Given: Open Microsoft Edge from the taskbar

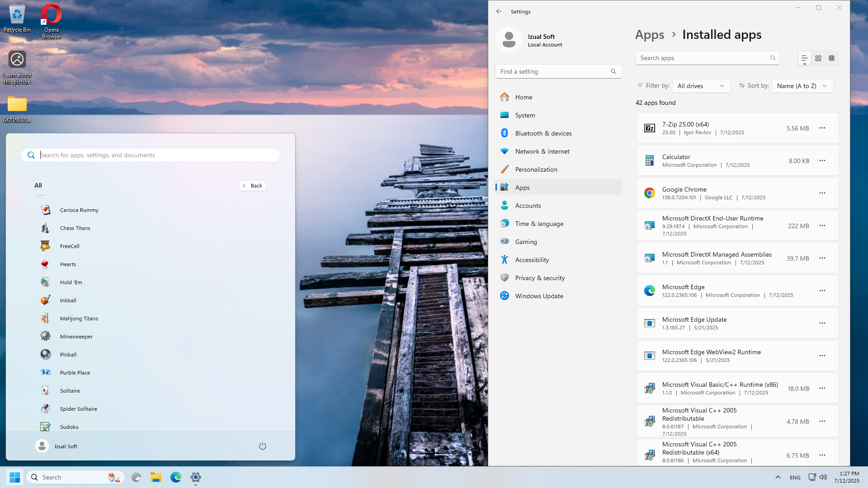Looking at the screenshot, I should tap(176, 477).
